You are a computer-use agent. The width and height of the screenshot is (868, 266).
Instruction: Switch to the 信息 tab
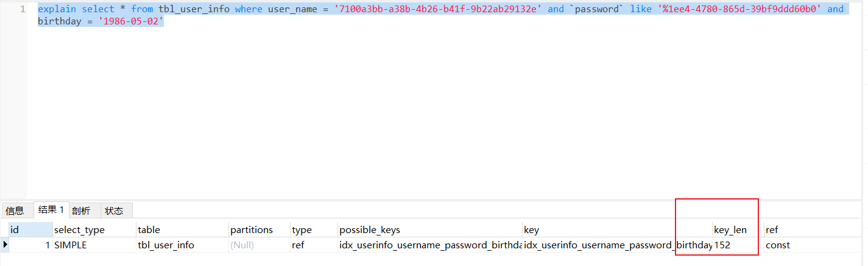pos(15,210)
